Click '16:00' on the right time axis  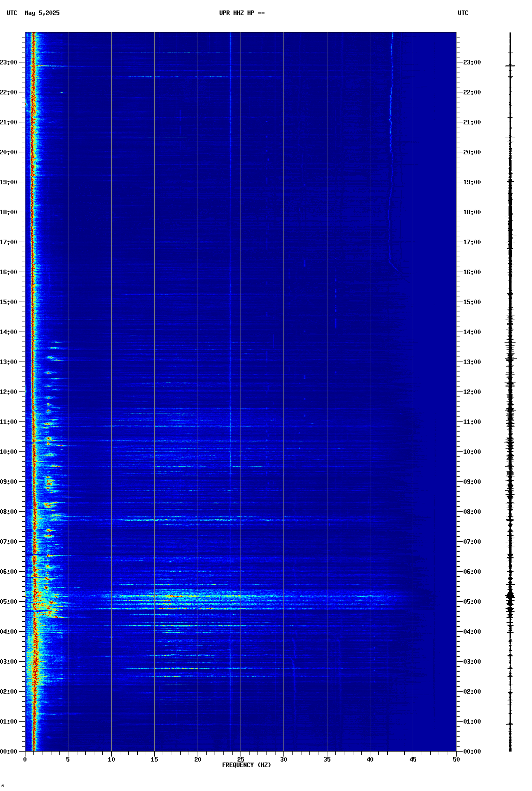click(472, 272)
